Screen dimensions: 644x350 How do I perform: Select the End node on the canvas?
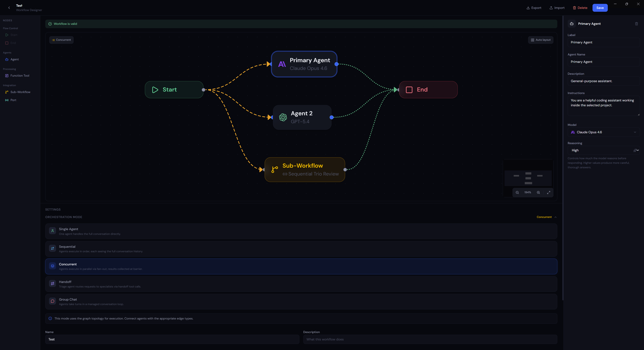428,90
